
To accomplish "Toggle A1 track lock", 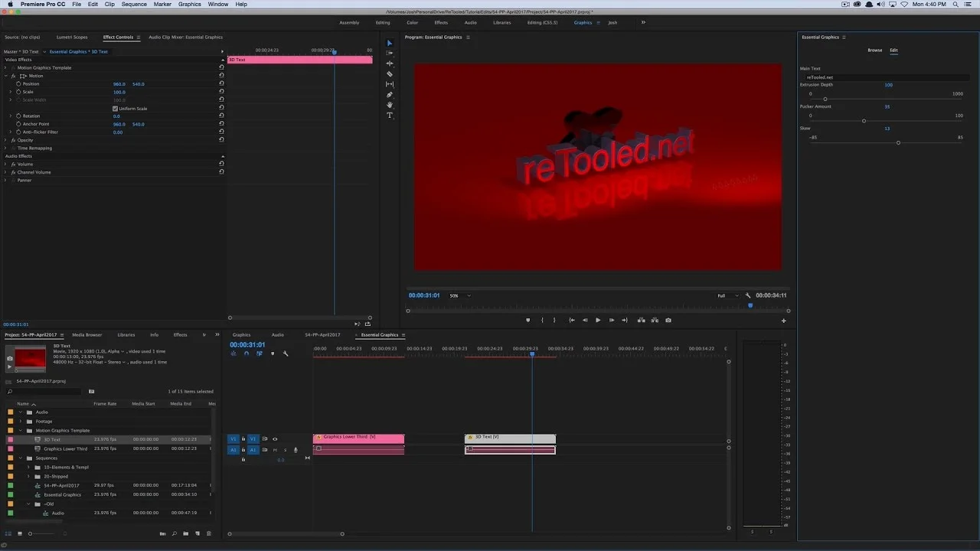I will click(x=243, y=450).
